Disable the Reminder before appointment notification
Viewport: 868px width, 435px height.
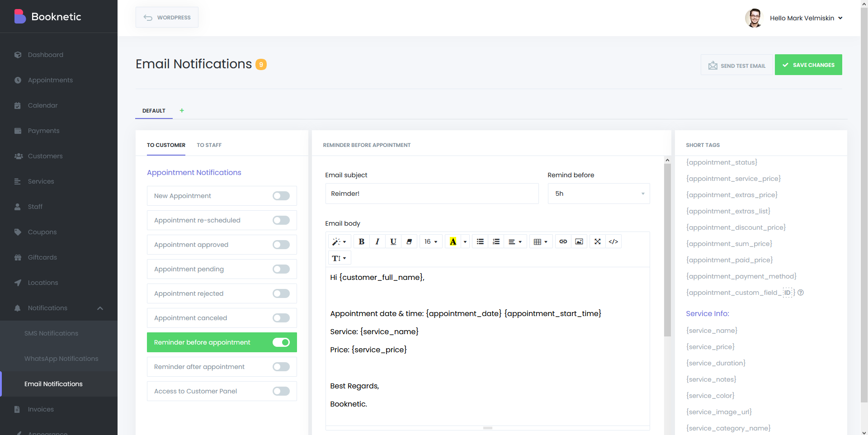281,342
